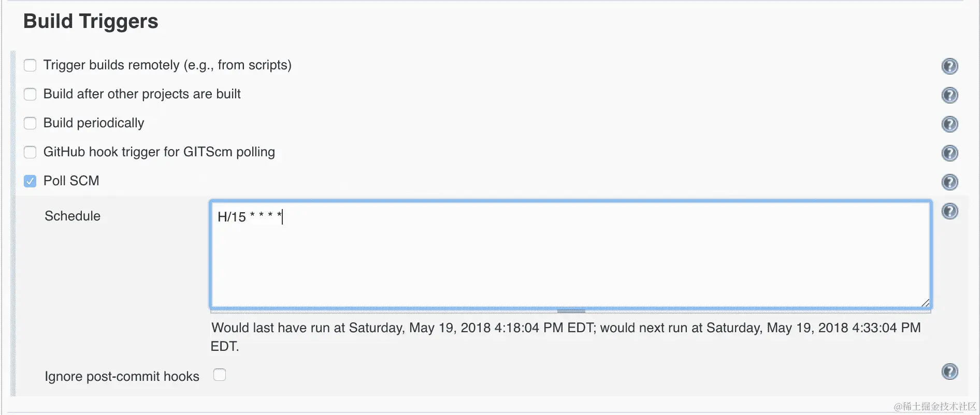This screenshot has width=980, height=415.
Task: Uncheck the Poll SCM checkbox
Action: coord(30,181)
